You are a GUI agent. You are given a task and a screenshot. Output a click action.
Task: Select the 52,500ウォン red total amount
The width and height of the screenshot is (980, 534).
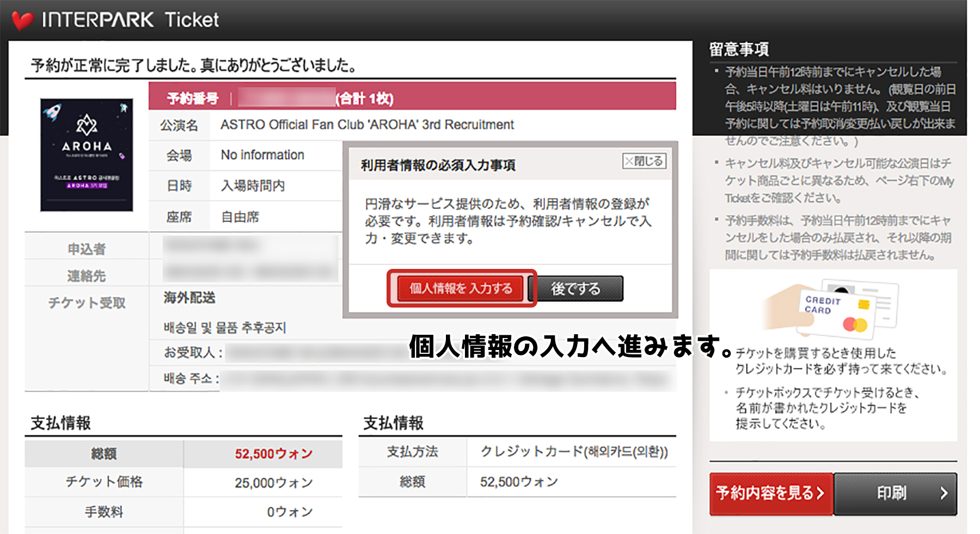click(274, 453)
